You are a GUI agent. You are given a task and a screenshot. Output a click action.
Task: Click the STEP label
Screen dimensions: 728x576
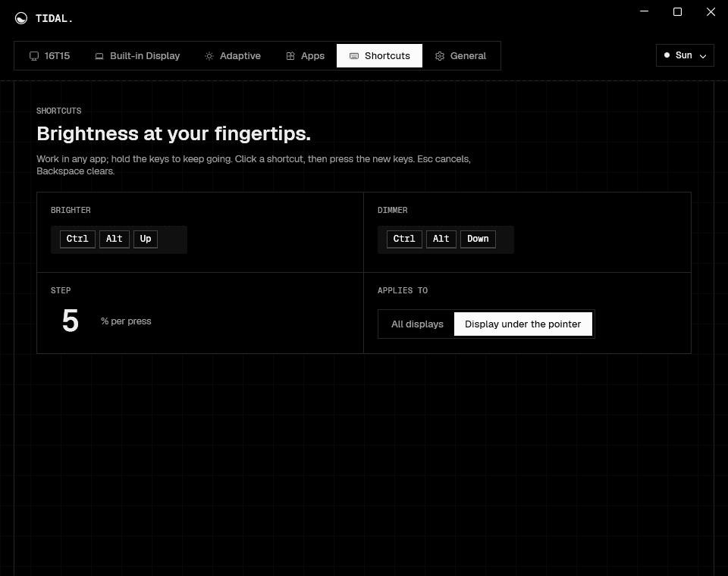[61, 290]
